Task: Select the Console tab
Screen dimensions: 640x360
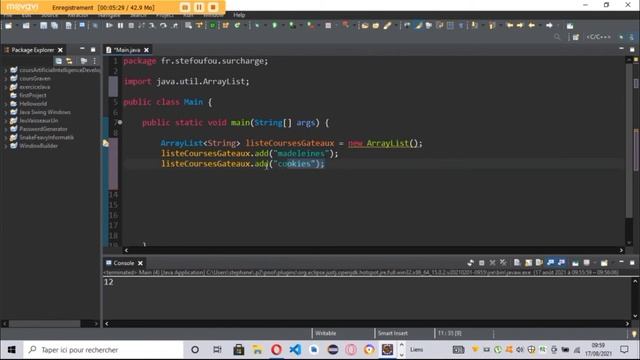Action: (123, 263)
